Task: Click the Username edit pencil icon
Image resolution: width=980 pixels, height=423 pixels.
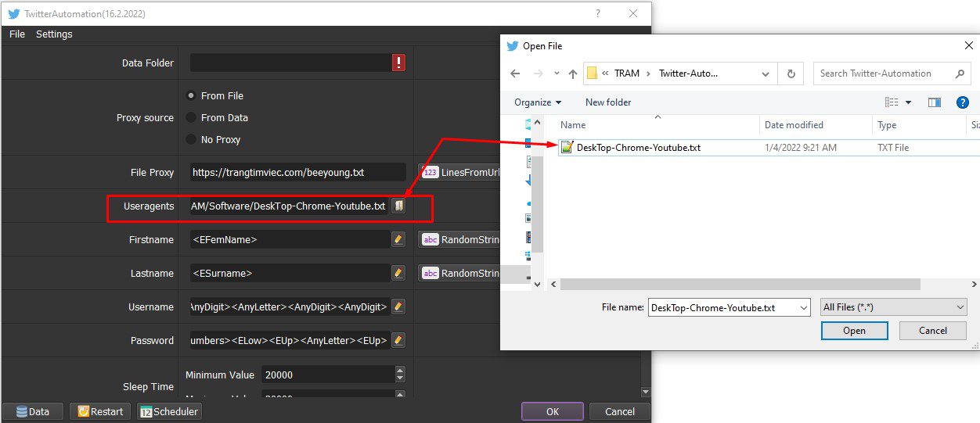Action: click(x=398, y=306)
